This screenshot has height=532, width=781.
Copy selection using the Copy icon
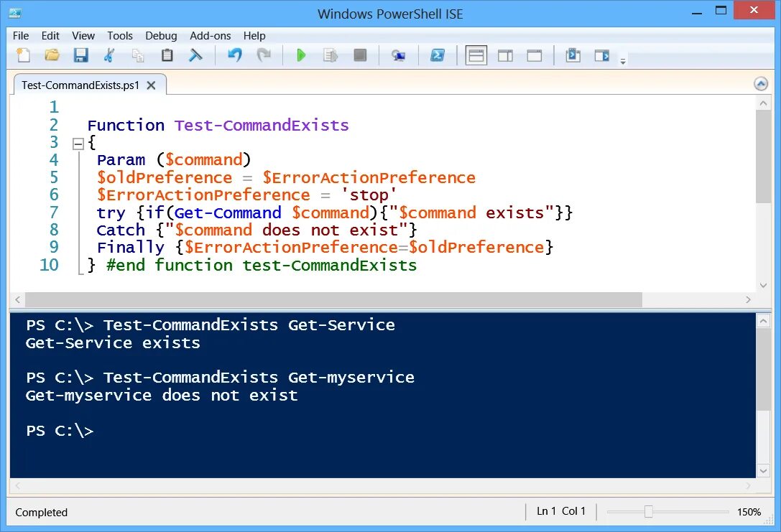pos(138,55)
